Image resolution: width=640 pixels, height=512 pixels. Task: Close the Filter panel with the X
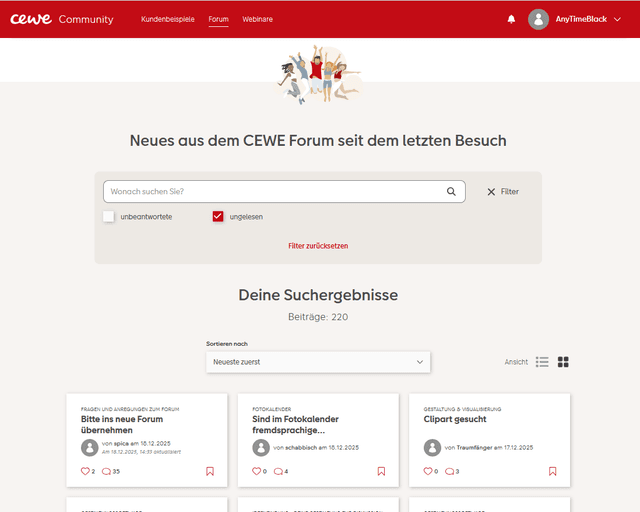tap(491, 192)
